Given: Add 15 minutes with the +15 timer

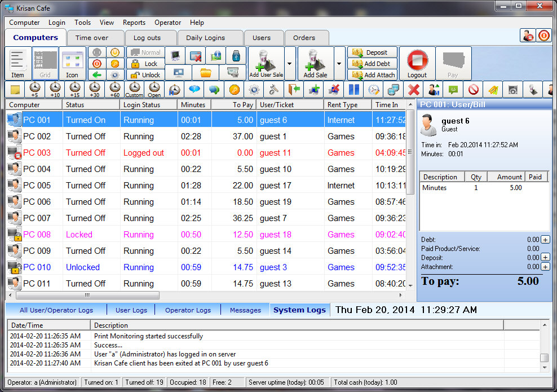Looking at the screenshot, I should click(x=74, y=90).
